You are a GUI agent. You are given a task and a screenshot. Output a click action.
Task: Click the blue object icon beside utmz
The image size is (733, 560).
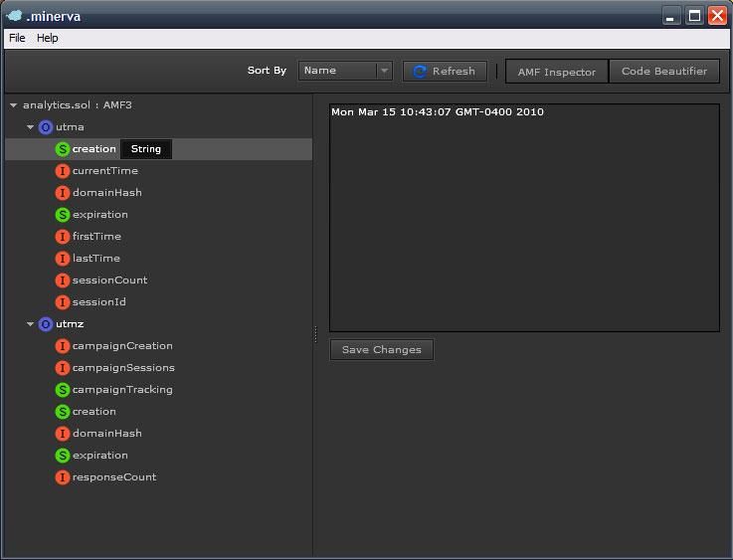pos(45,324)
